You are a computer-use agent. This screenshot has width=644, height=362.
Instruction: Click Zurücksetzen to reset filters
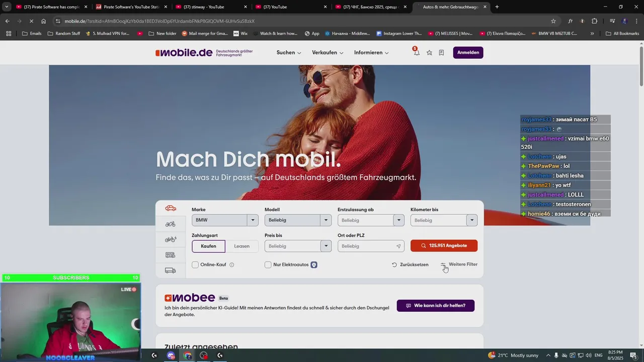point(410,264)
